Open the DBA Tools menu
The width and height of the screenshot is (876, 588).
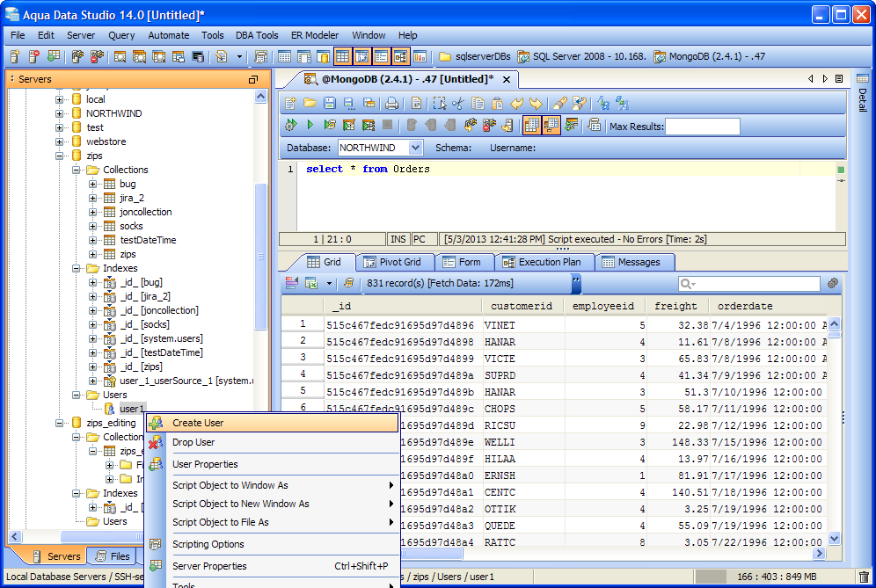coord(257,35)
